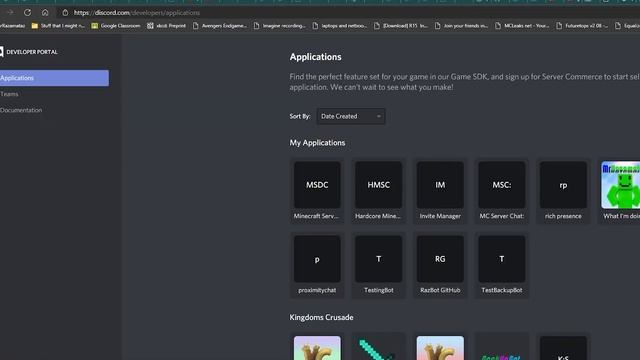Open the proximitychat application

(317, 265)
